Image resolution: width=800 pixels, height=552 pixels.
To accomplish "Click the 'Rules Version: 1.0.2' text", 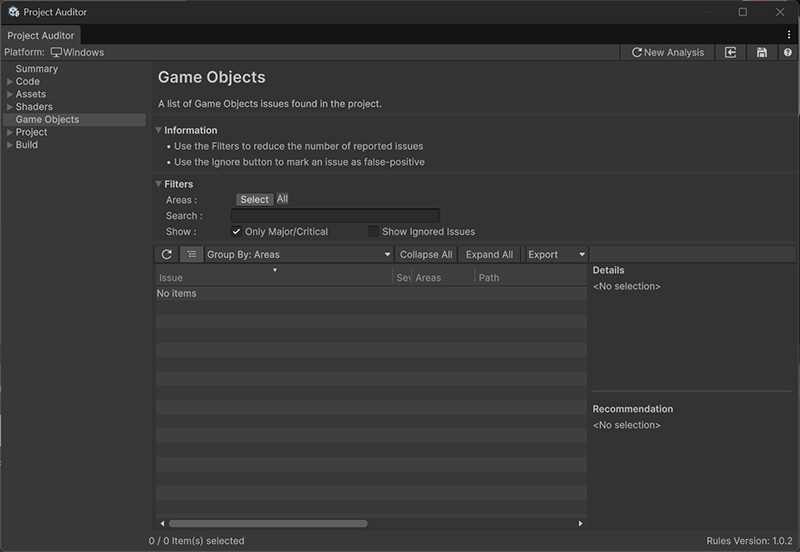I will coord(749,541).
